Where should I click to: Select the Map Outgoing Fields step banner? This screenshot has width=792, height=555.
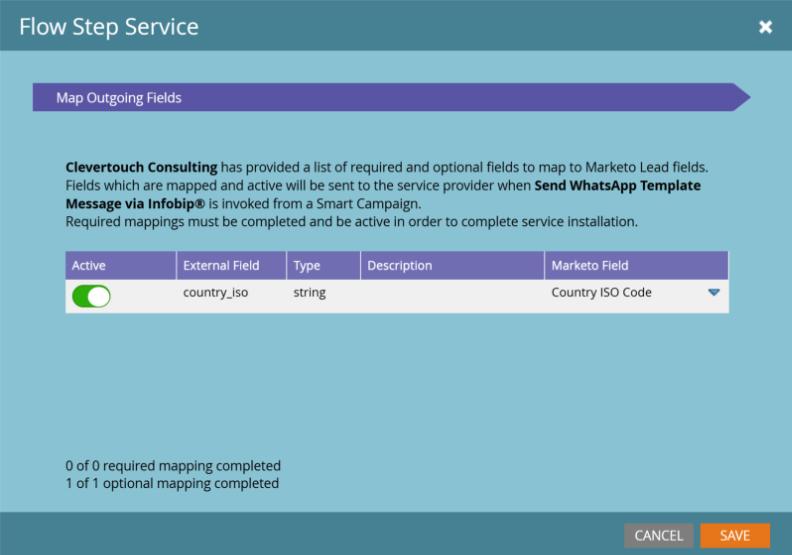[x=391, y=97]
